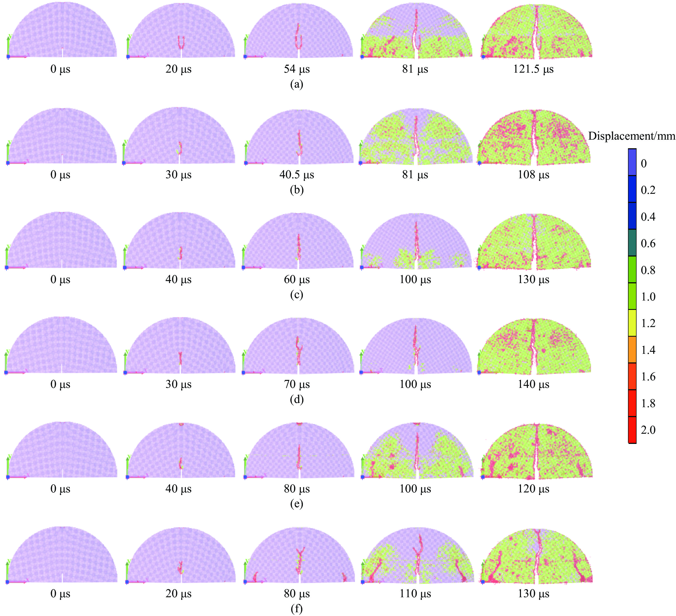Click the '(d)' row caption
Screen dimensions: 676x616
point(297,399)
